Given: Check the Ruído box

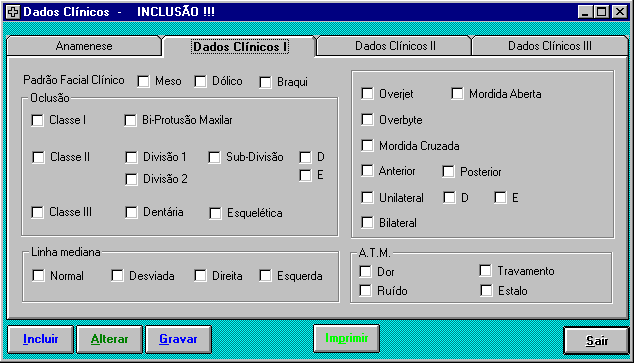Looking at the screenshot, I should pyautogui.click(x=366, y=291).
